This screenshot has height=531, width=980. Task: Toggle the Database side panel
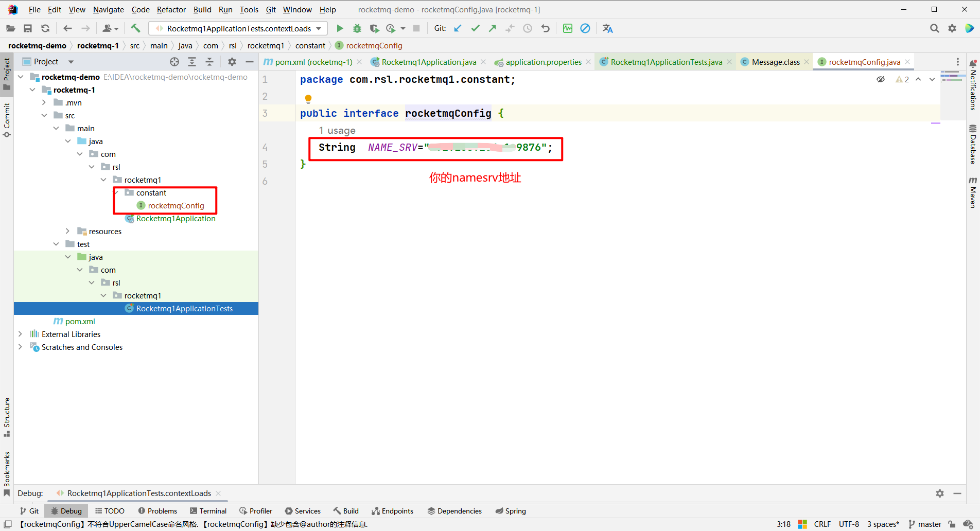click(x=973, y=144)
